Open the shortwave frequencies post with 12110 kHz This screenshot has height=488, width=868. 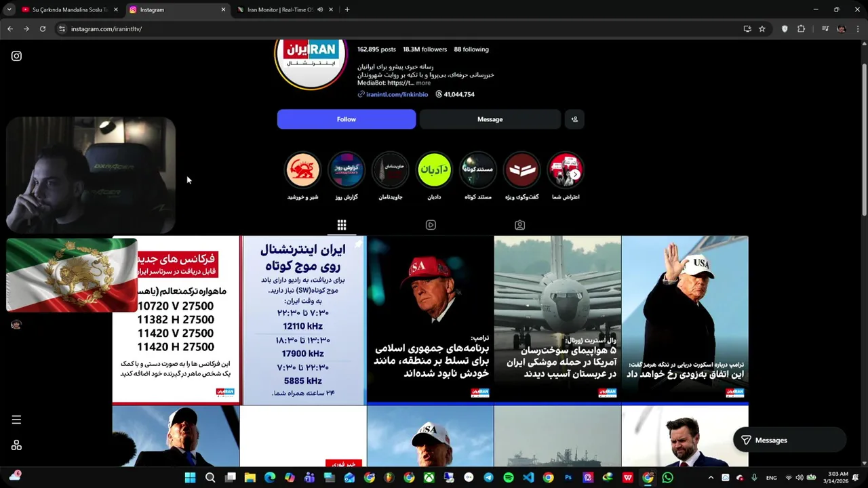[x=303, y=320]
